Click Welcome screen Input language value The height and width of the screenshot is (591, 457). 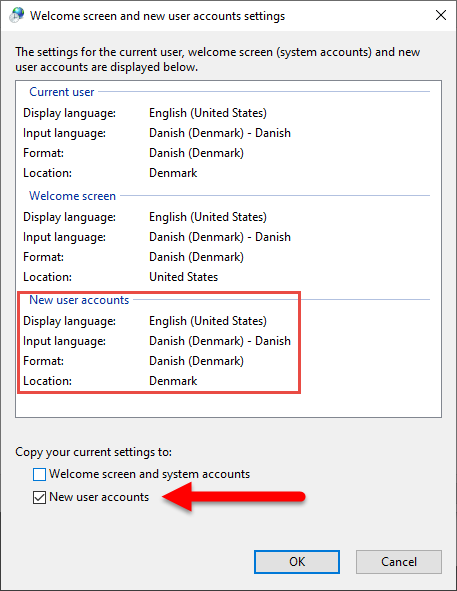tap(220, 237)
